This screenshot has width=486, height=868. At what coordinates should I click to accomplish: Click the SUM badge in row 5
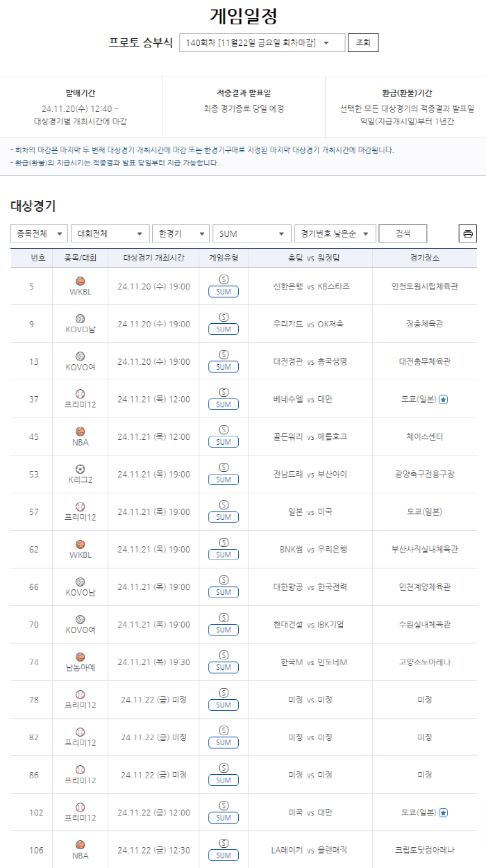pos(224,292)
